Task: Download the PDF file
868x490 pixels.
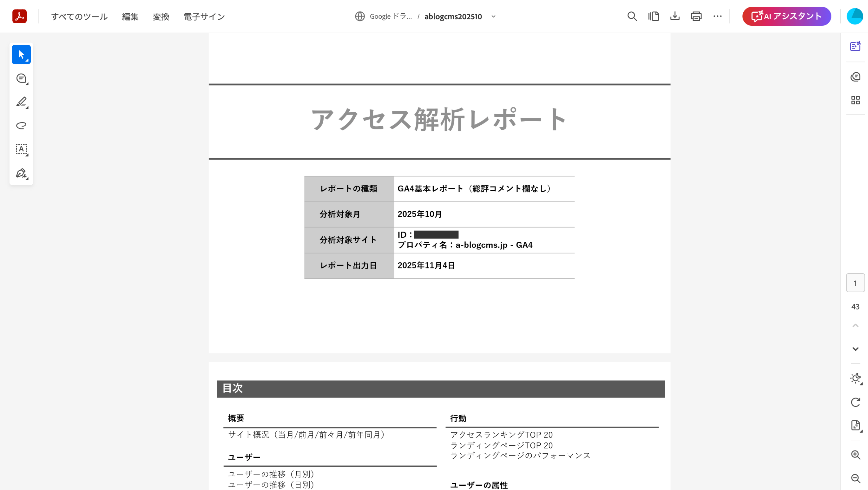Action: [675, 16]
